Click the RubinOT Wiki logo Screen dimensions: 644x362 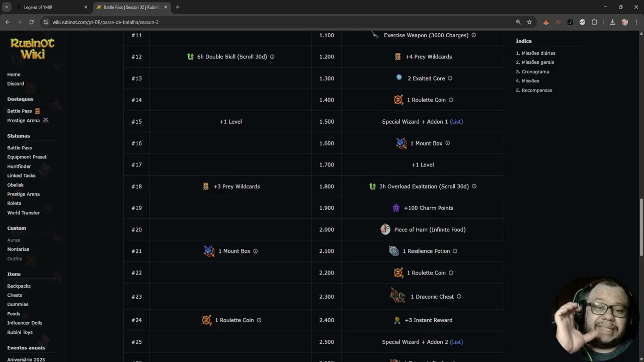[x=32, y=49]
